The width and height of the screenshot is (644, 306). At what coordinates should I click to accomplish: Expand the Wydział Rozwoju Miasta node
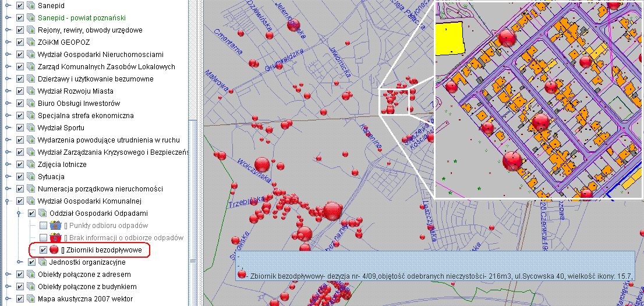(x=8, y=91)
